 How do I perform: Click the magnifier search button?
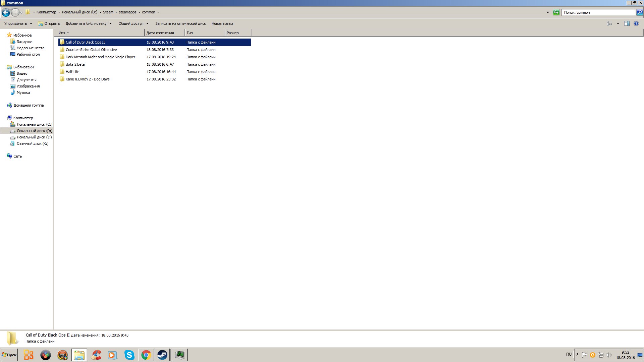640,12
